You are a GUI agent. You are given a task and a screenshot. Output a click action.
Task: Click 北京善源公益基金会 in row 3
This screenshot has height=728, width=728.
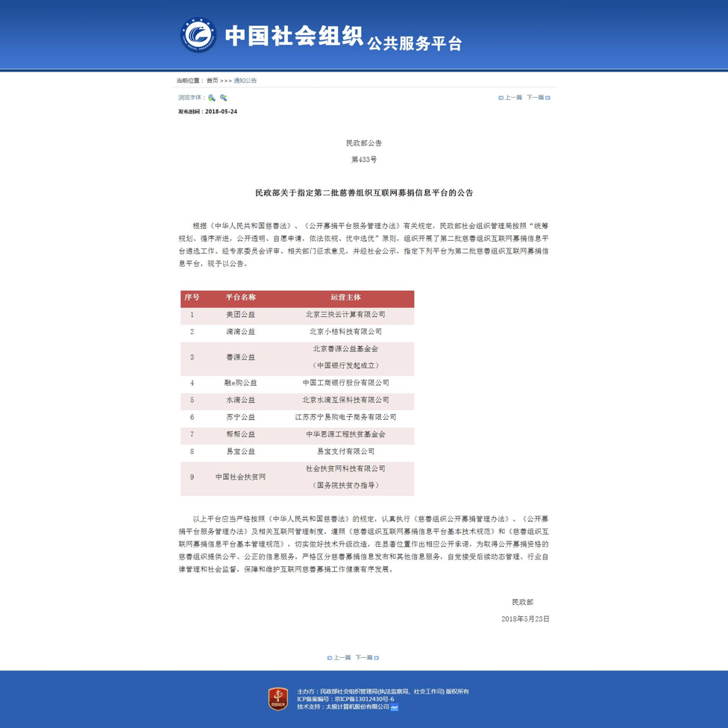(345, 348)
